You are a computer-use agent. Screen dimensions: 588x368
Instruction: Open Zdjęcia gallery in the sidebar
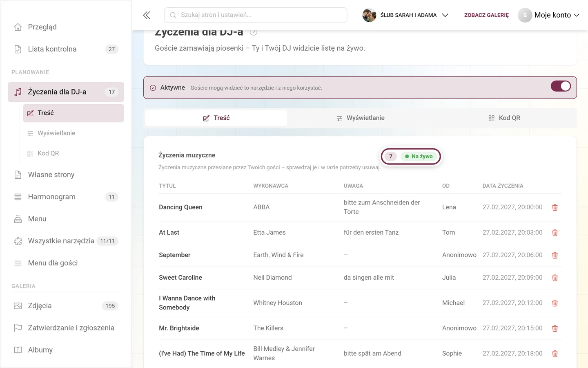(x=66, y=306)
